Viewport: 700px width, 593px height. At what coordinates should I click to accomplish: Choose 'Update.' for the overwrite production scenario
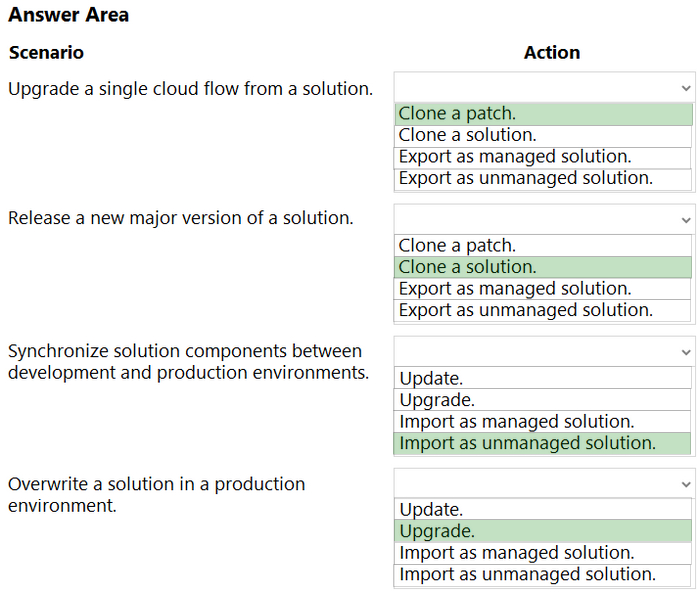click(x=543, y=509)
